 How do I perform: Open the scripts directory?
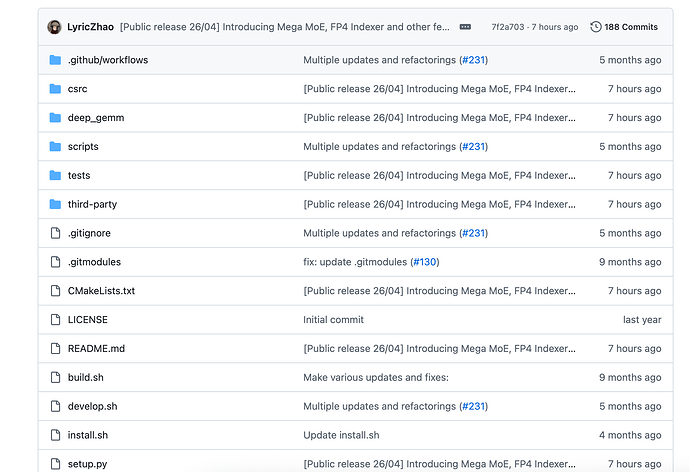click(83, 146)
